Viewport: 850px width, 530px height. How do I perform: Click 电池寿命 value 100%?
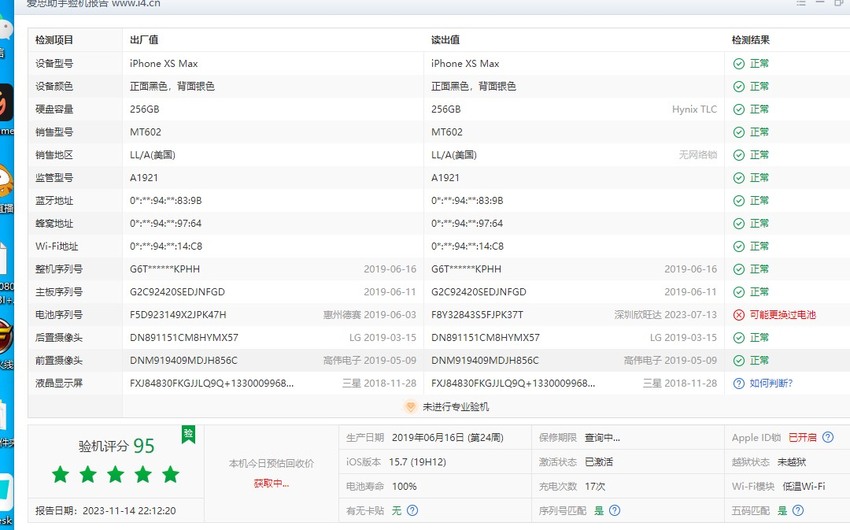click(x=404, y=487)
